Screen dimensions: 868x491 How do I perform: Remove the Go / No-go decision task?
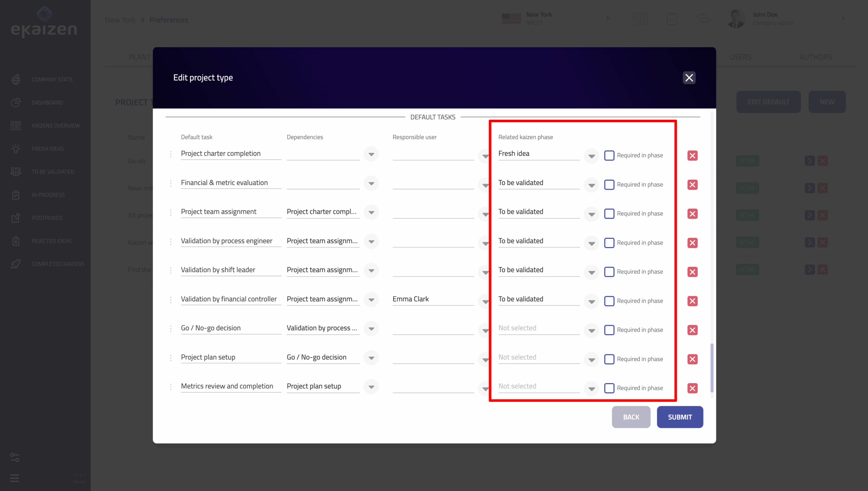(x=692, y=330)
